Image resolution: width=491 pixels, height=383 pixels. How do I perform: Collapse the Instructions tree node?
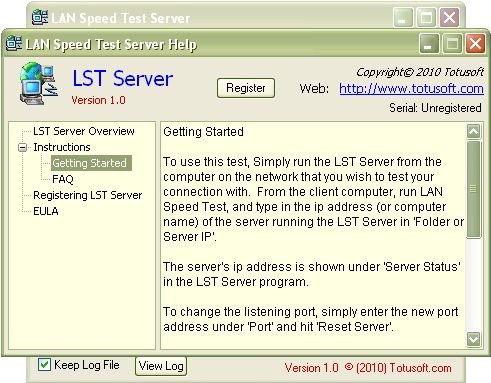coord(22,147)
